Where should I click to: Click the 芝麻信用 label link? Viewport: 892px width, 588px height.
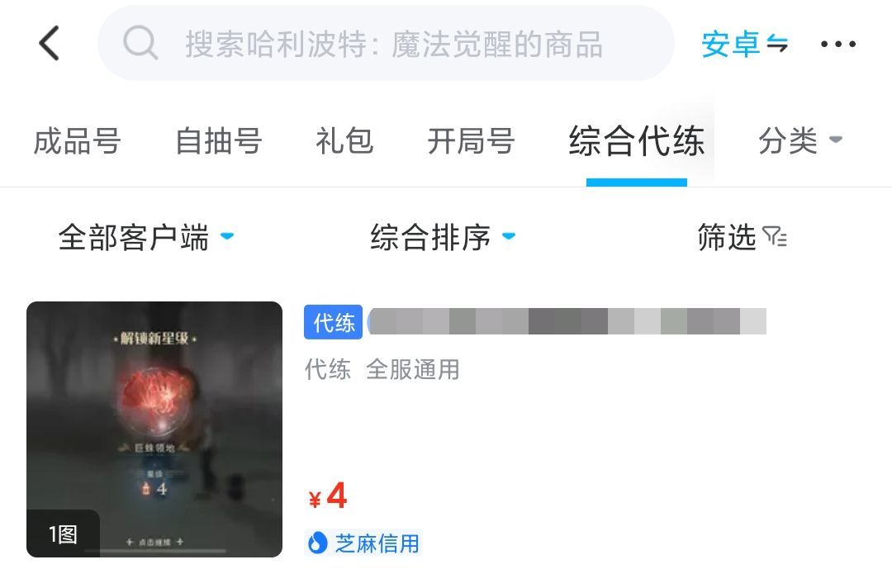point(377,543)
